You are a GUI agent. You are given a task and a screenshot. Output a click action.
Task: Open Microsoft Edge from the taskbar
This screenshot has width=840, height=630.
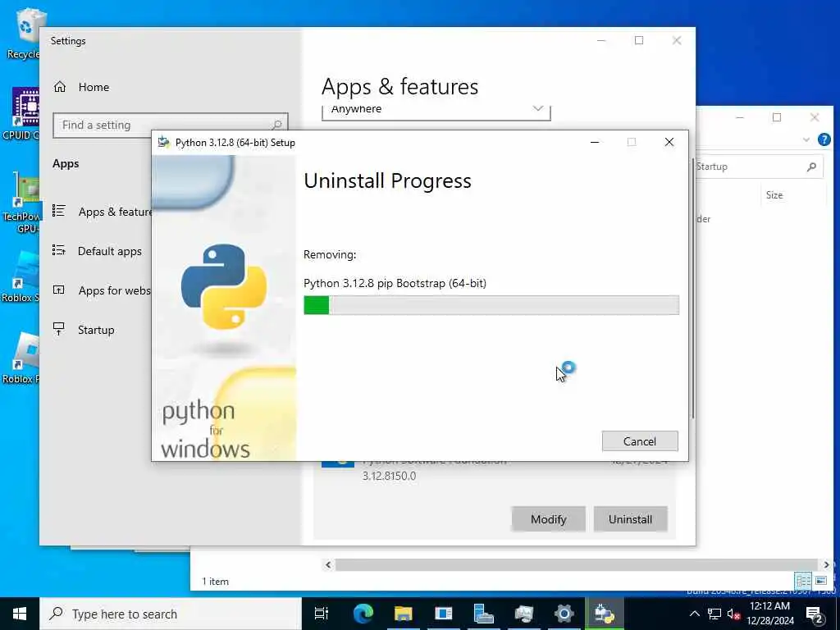pyautogui.click(x=363, y=614)
